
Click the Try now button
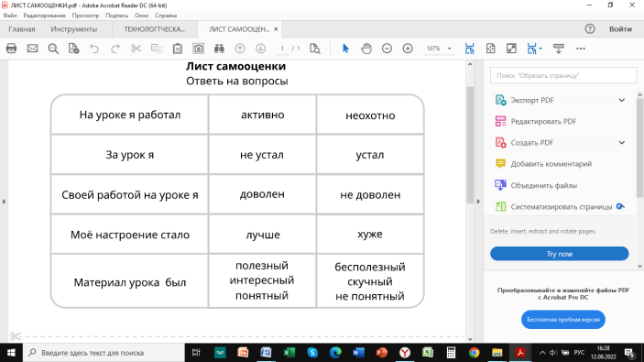[x=560, y=254]
